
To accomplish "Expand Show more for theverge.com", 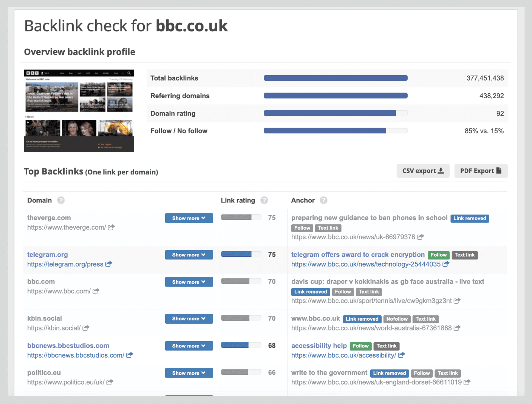I will tap(189, 218).
